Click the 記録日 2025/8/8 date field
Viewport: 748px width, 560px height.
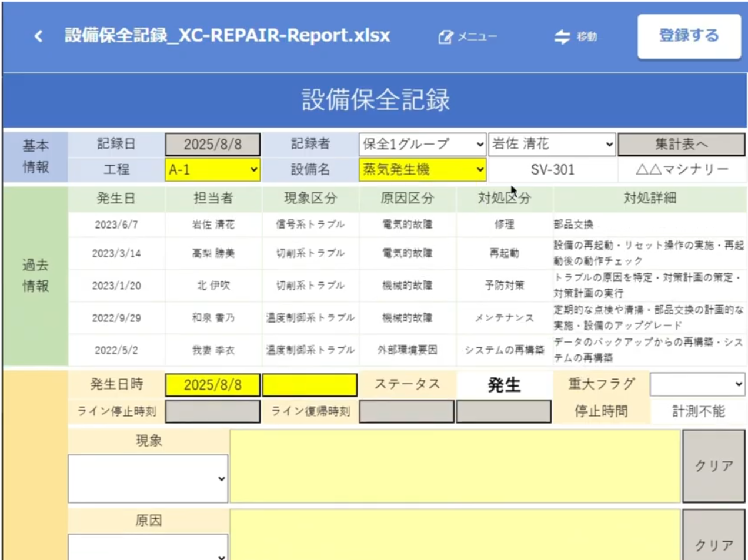click(212, 144)
